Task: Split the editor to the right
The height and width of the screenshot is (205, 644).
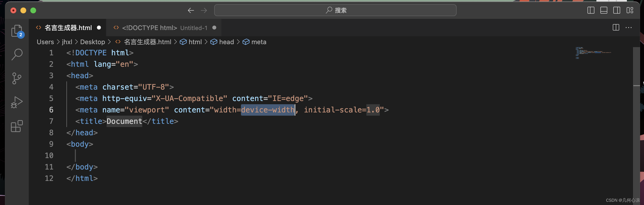Action: (616, 28)
